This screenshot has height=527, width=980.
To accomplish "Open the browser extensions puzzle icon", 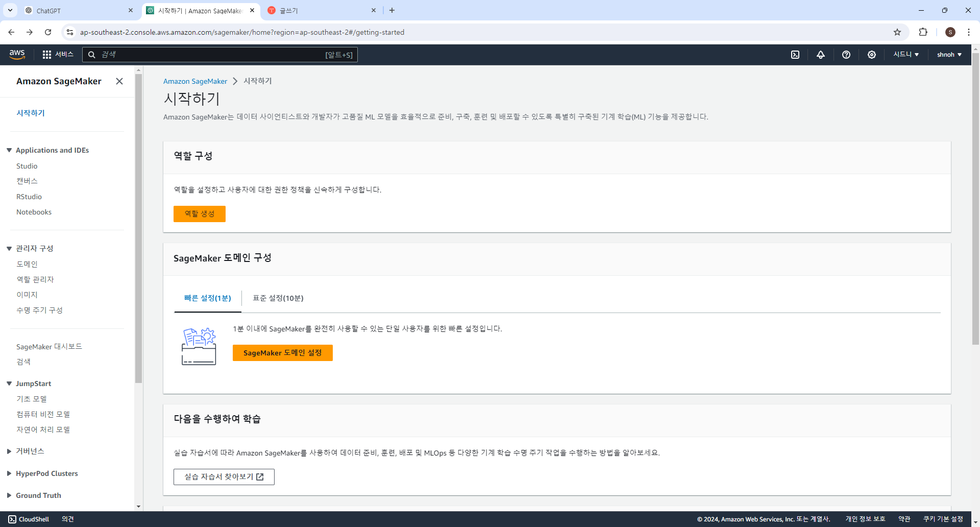I will (x=923, y=32).
